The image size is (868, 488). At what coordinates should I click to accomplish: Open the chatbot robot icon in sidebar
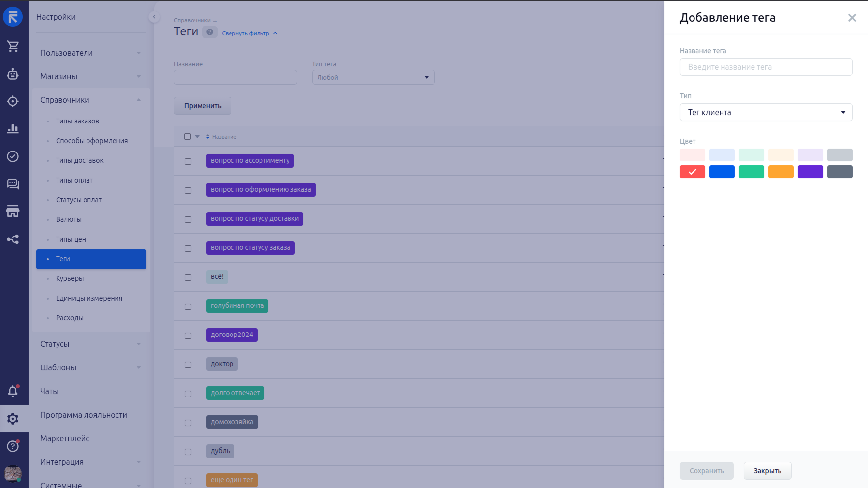(x=13, y=74)
